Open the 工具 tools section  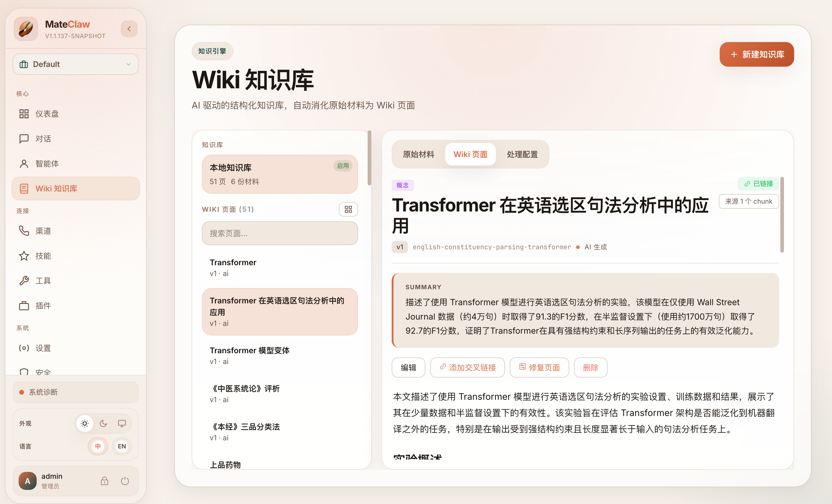43,281
